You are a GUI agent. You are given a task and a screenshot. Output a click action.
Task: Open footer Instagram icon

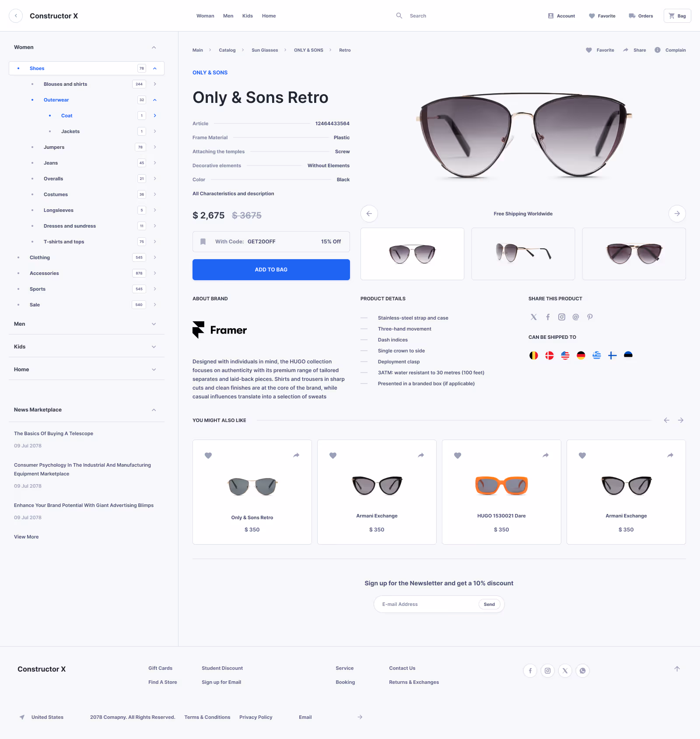(x=548, y=671)
